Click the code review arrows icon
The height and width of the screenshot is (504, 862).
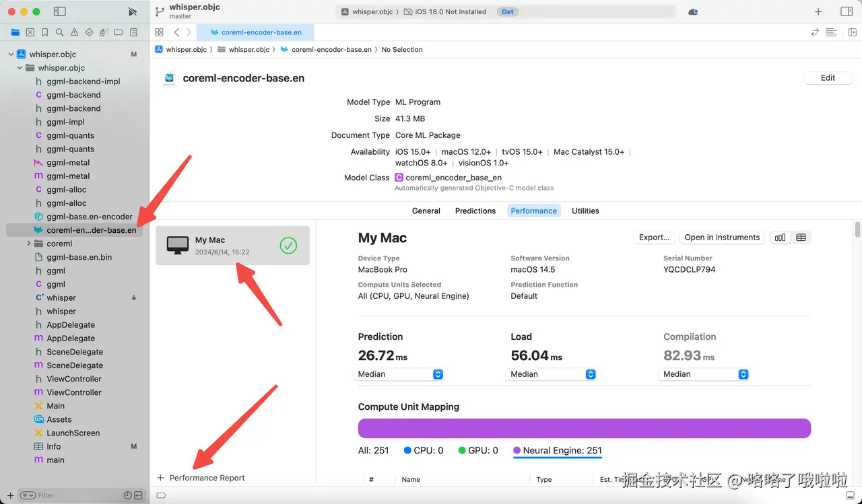(x=815, y=32)
